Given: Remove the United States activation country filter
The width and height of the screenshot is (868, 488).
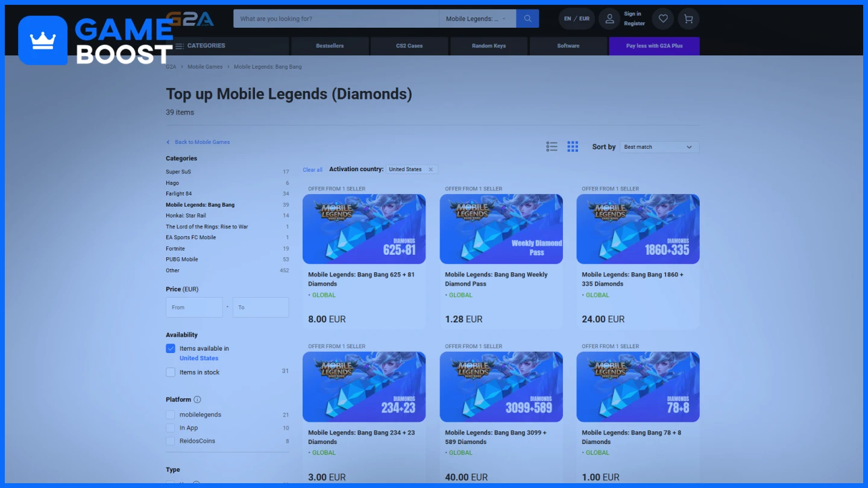Looking at the screenshot, I should 430,170.
